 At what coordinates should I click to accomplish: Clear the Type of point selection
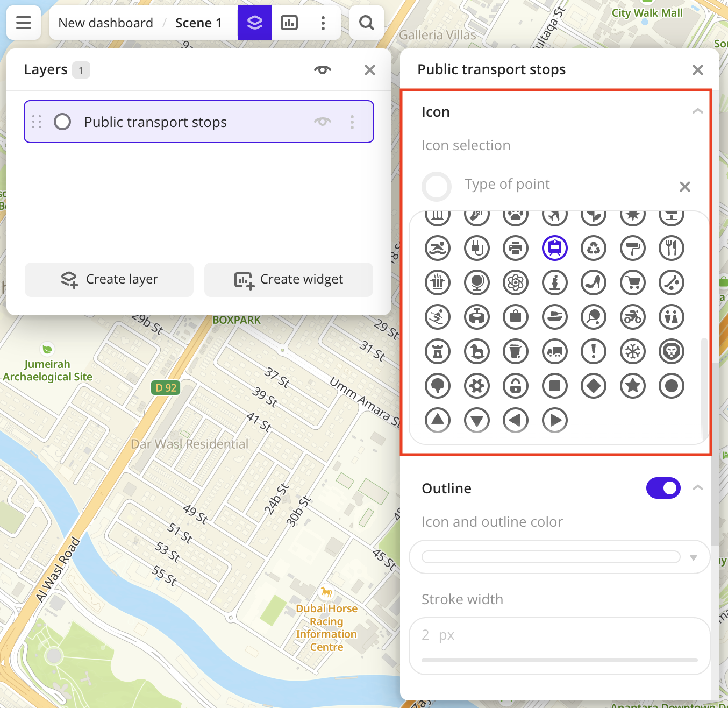(x=684, y=187)
